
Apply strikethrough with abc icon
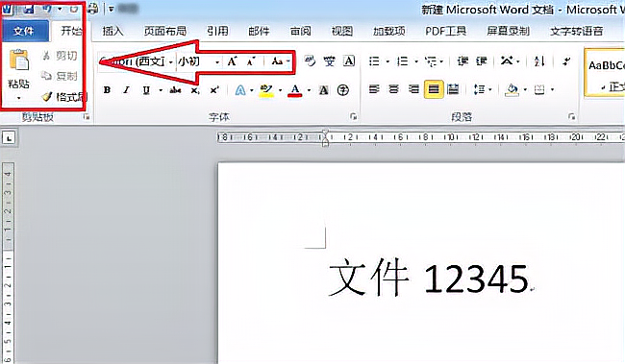(175, 90)
